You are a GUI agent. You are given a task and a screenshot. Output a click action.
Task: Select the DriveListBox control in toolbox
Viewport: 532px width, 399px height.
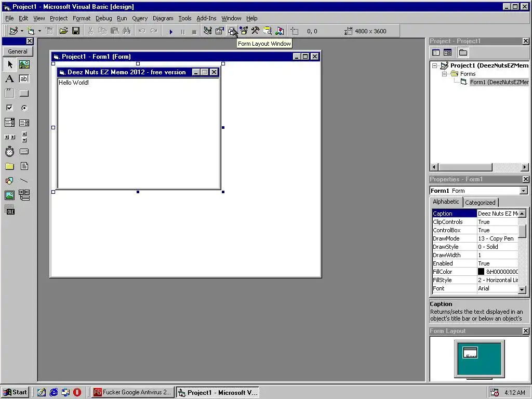tap(24, 152)
